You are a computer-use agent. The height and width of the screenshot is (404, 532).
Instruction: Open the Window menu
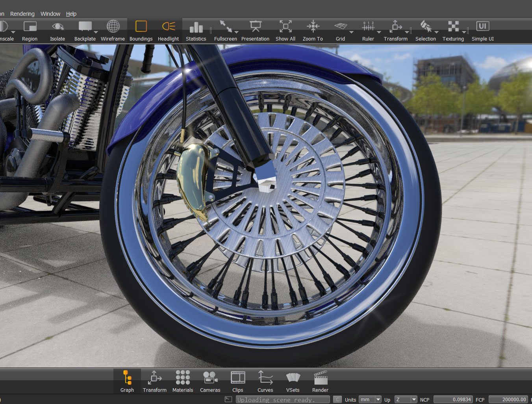(50, 14)
